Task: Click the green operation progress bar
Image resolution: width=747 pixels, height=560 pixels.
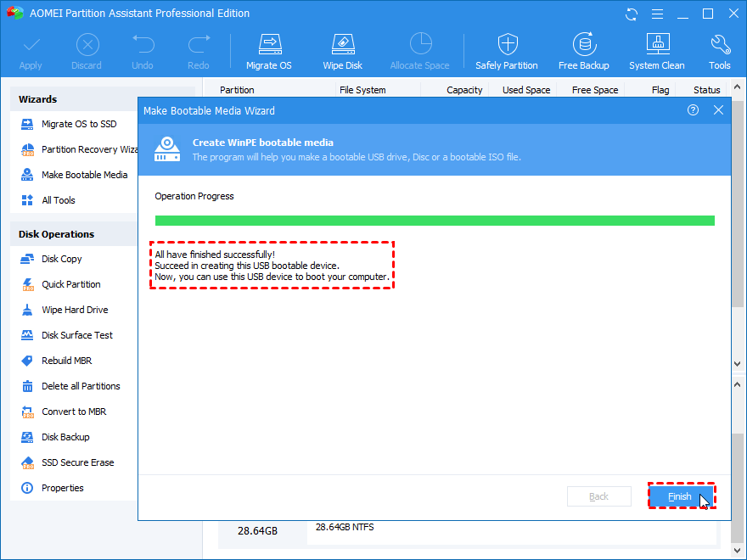Action: pos(434,221)
